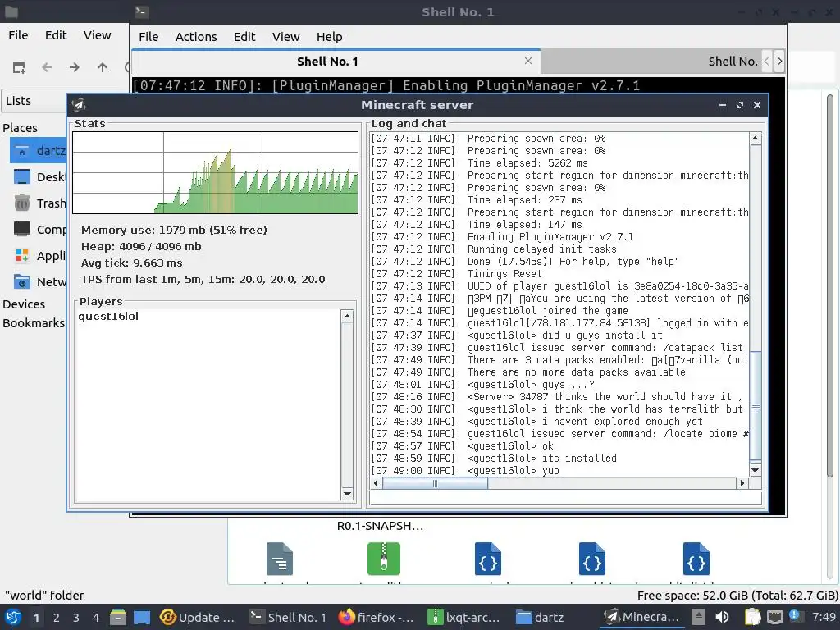
Task: Click the log vertical scrollbar thumb
Action: point(756,405)
